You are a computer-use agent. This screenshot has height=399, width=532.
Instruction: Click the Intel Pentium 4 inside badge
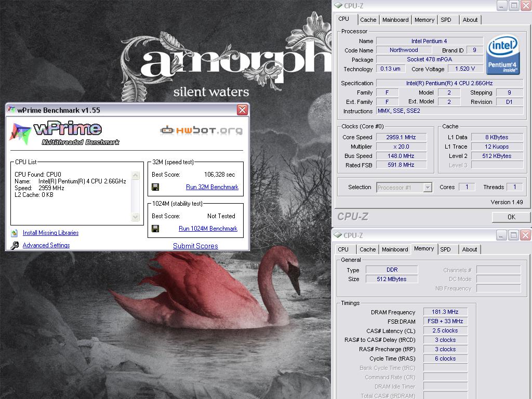click(x=502, y=55)
